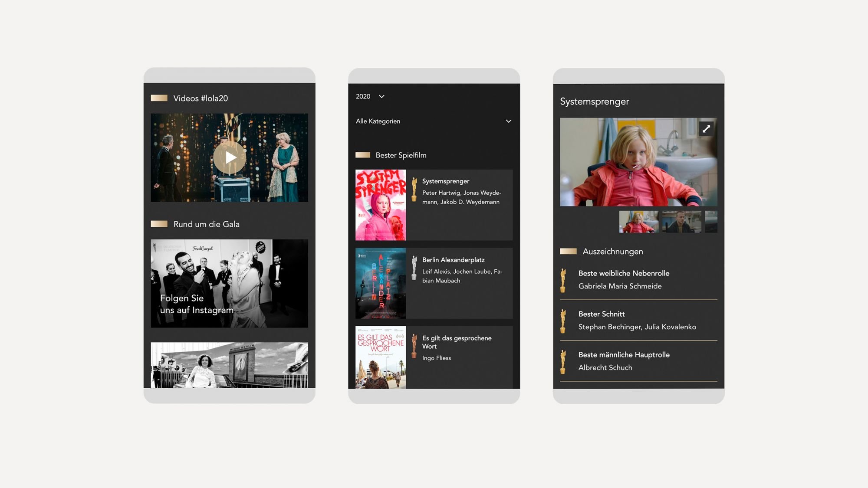Screen dimensions: 868x488
Task: Click the Berlin Alexanderplatz film title
Action: pyautogui.click(x=453, y=259)
